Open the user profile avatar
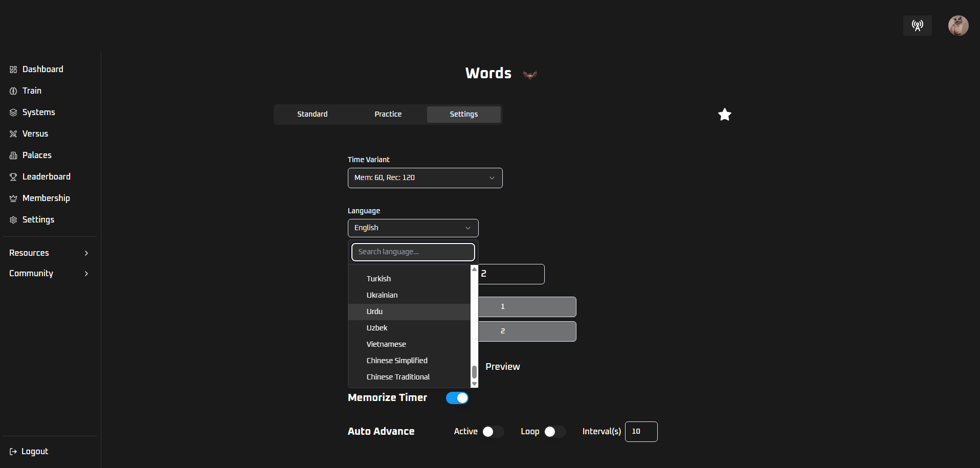980x468 pixels. pyautogui.click(x=957, y=26)
